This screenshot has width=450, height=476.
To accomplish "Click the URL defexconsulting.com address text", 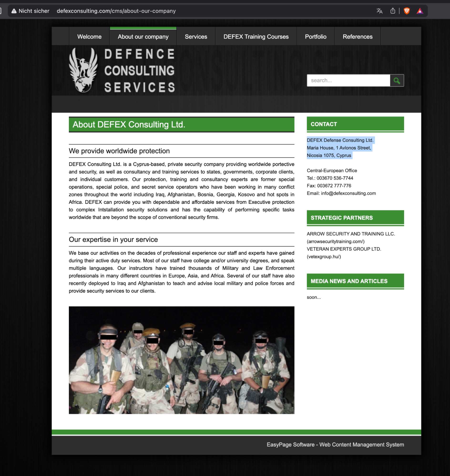I will (x=116, y=11).
